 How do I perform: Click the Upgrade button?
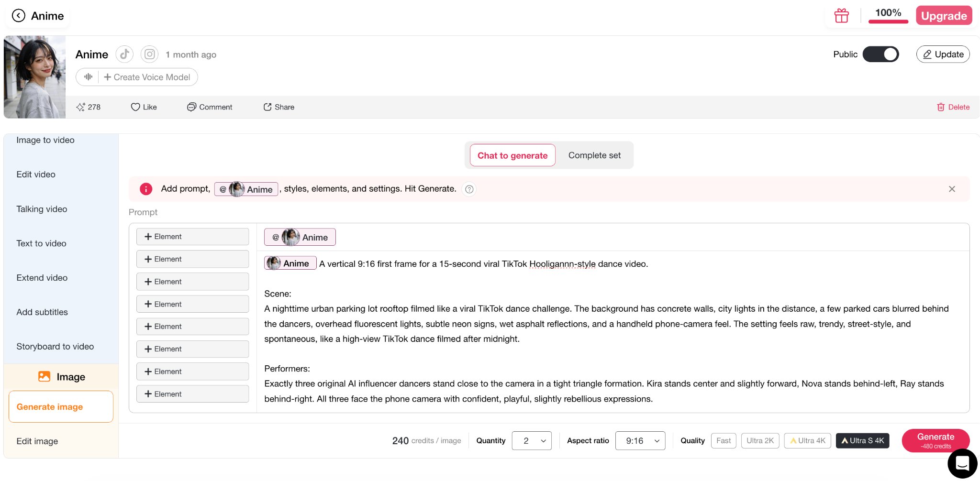point(944,16)
